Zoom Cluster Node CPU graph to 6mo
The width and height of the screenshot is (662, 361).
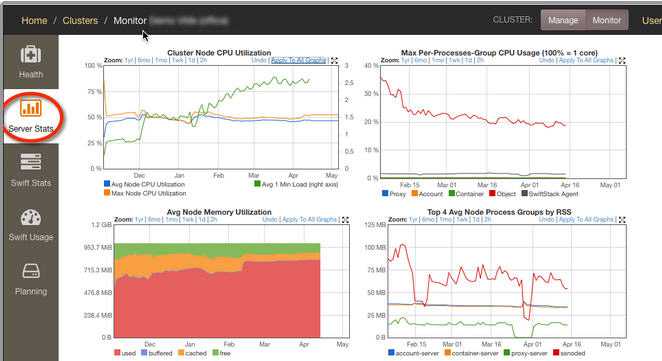[144, 60]
